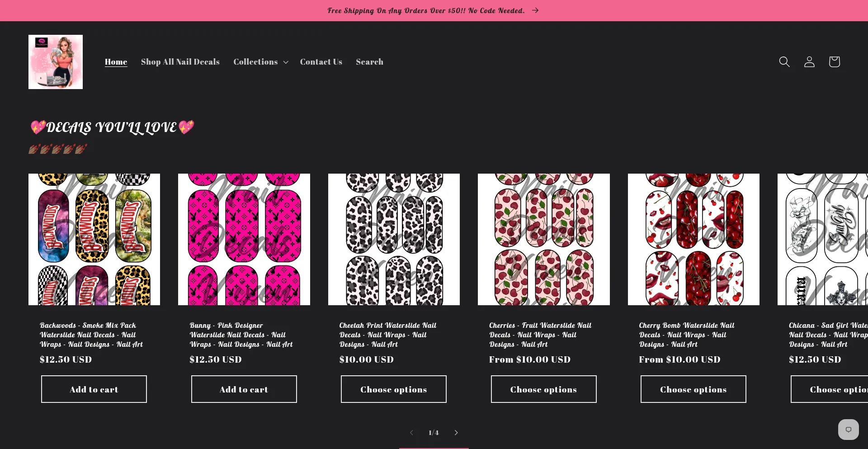Open Cherries Fruit Waterslide title link
The height and width of the screenshot is (449, 868).
(x=540, y=335)
